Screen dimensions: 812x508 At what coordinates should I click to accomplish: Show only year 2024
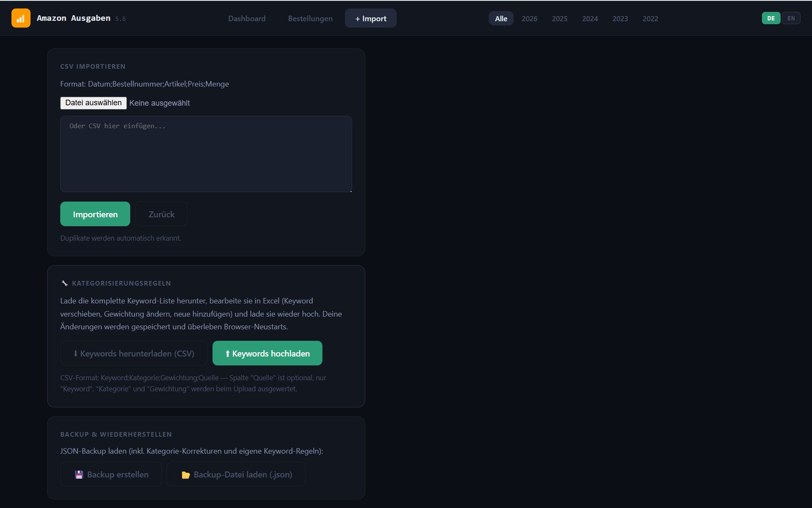point(590,18)
